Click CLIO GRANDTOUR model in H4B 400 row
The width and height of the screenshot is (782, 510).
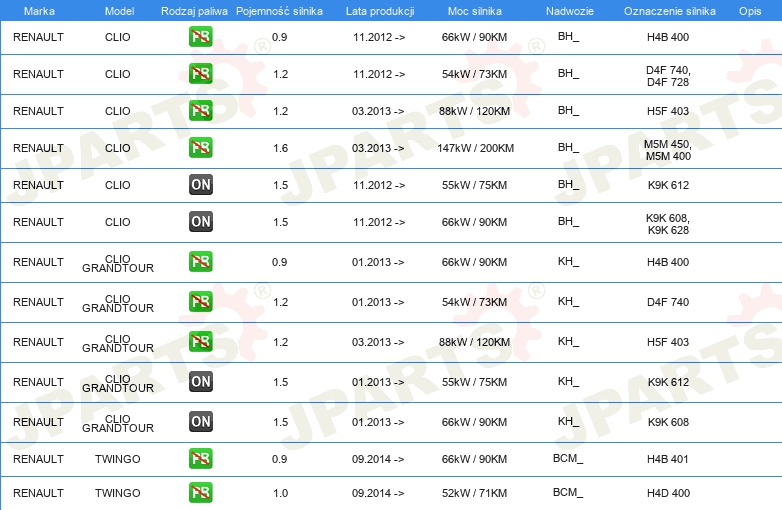[x=118, y=263]
